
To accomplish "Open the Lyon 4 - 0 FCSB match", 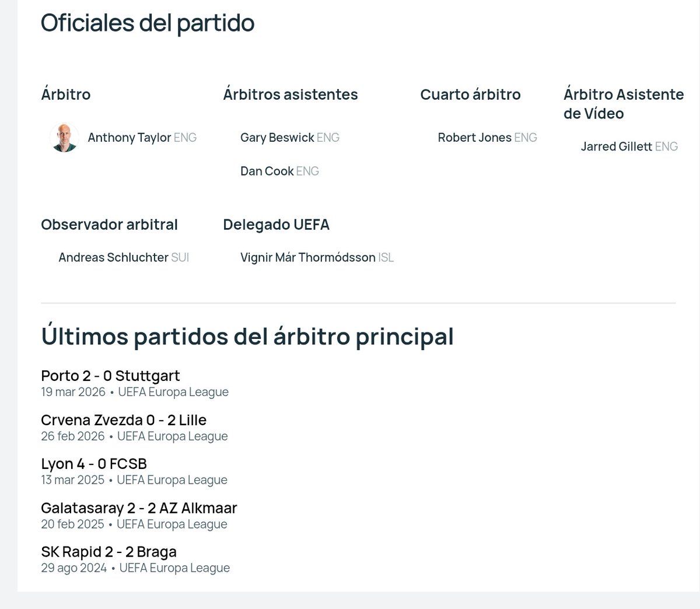I will tap(94, 464).
